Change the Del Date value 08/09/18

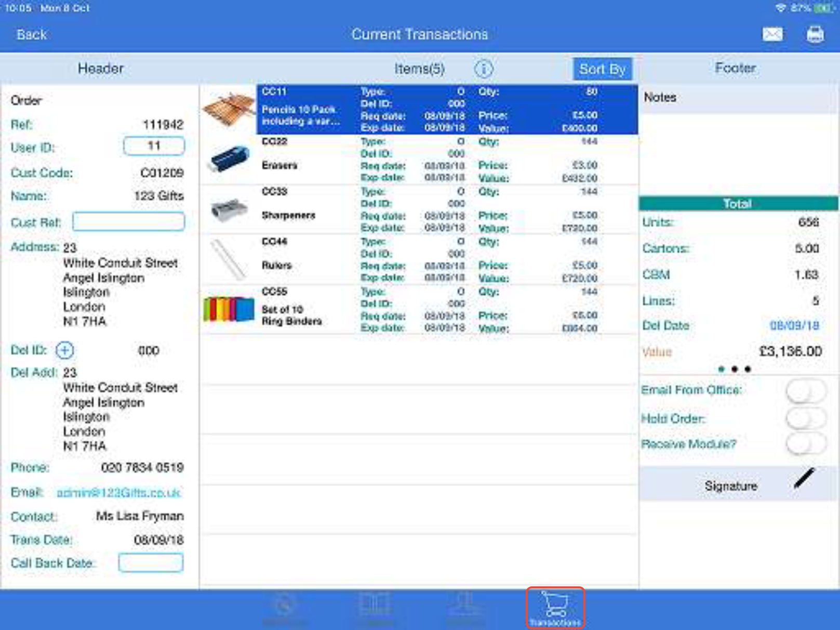tap(794, 326)
